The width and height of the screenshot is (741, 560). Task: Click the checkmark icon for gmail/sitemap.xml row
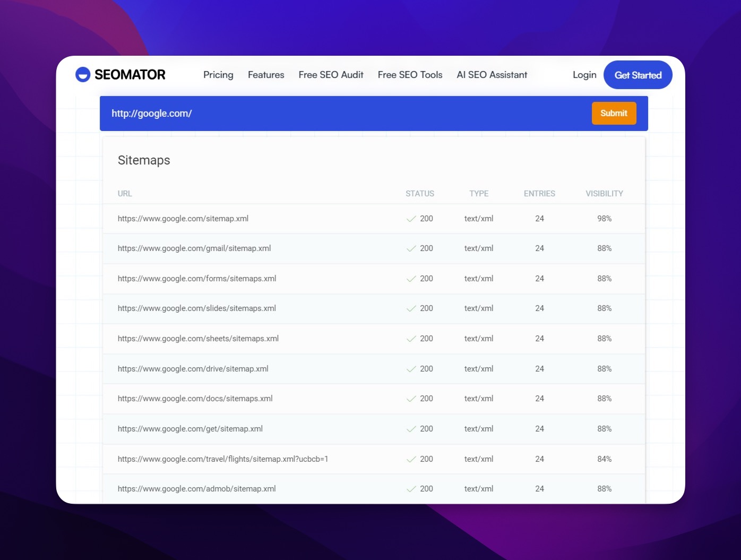[x=411, y=248]
